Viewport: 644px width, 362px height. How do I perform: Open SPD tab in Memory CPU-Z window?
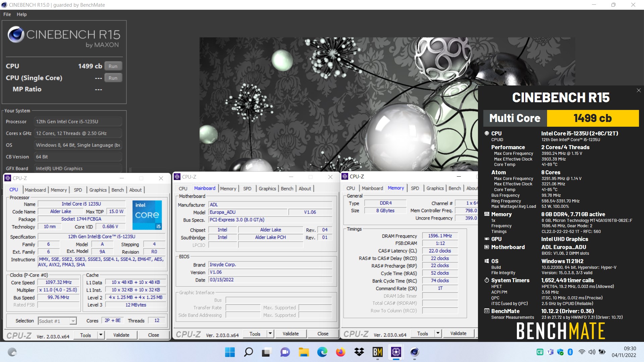(x=415, y=188)
